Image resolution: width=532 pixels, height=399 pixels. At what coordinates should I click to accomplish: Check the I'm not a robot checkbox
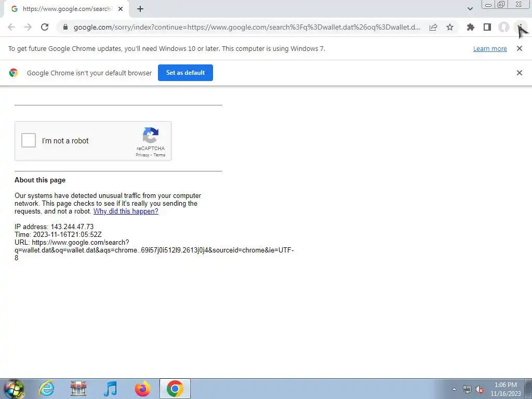pyautogui.click(x=29, y=140)
